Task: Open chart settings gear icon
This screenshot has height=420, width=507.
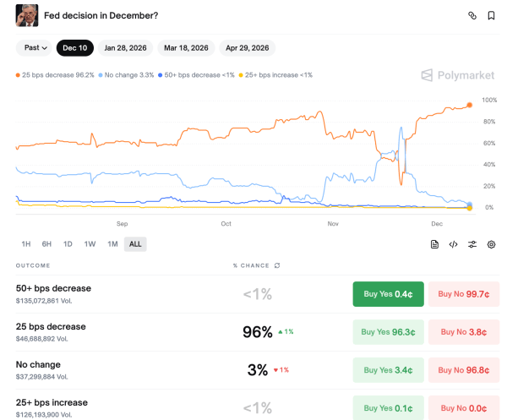Action: (x=491, y=244)
